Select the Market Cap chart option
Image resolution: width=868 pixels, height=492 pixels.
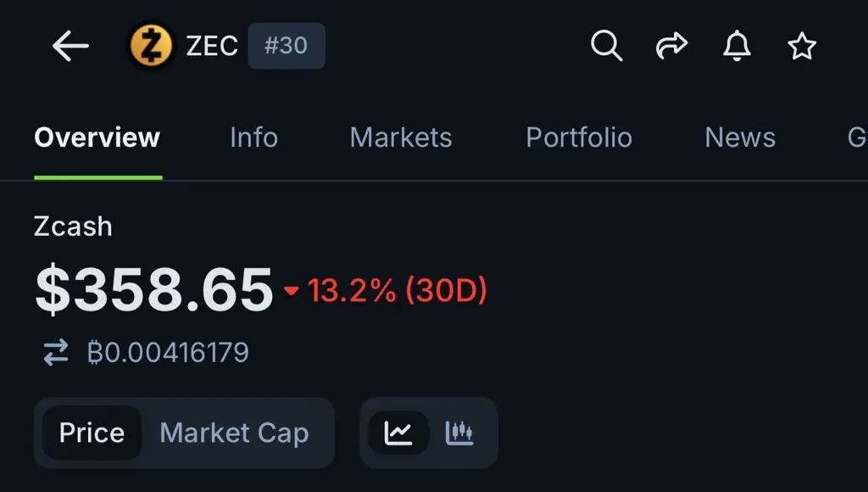(234, 433)
